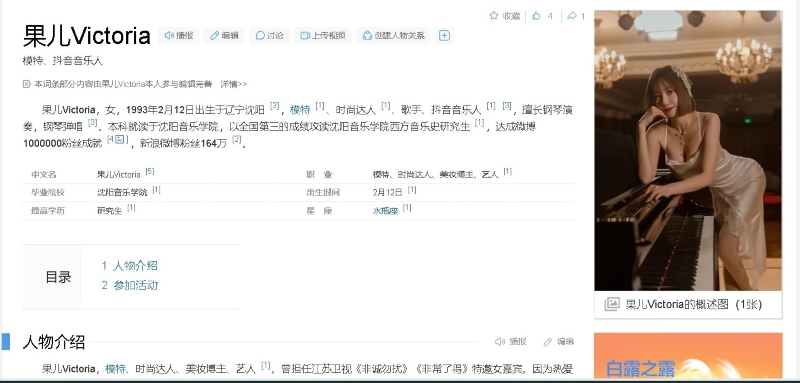Click the 播报 speaker button near the title
800x383 pixels.
click(179, 36)
